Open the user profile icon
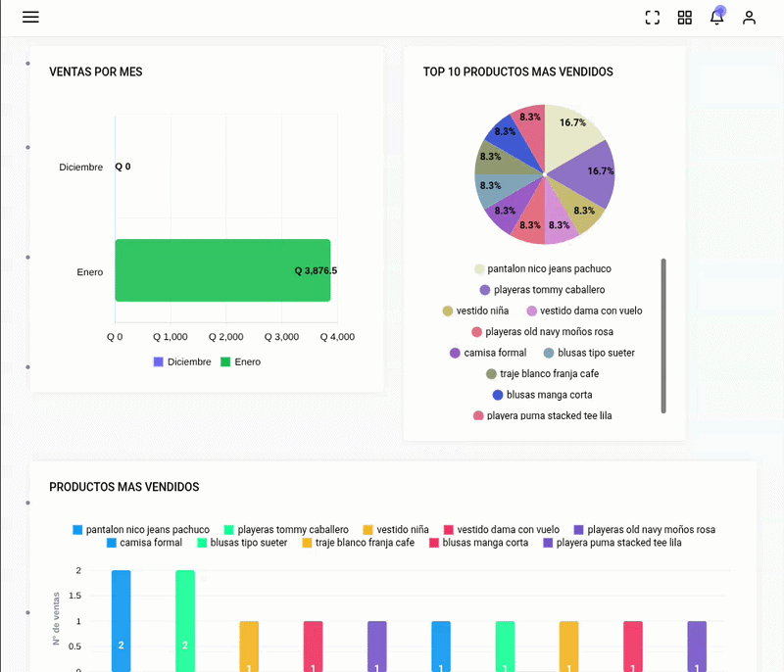Image resolution: width=784 pixels, height=672 pixels. (749, 18)
